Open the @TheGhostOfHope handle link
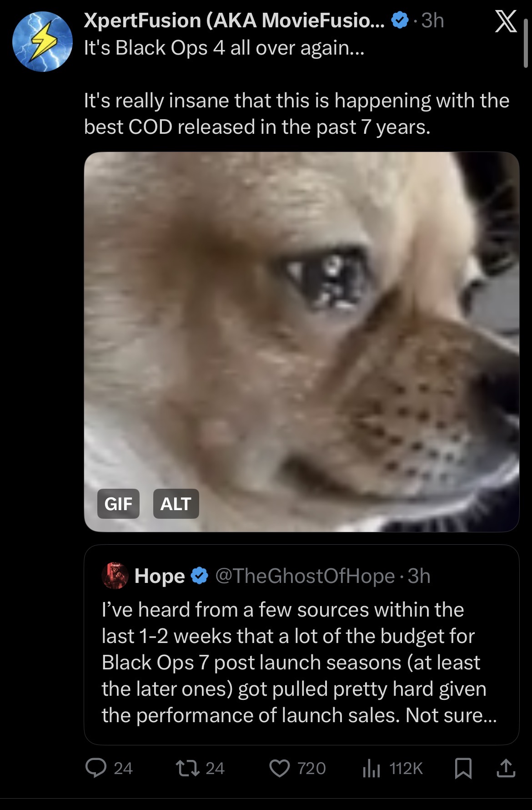 (x=305, y=576)
